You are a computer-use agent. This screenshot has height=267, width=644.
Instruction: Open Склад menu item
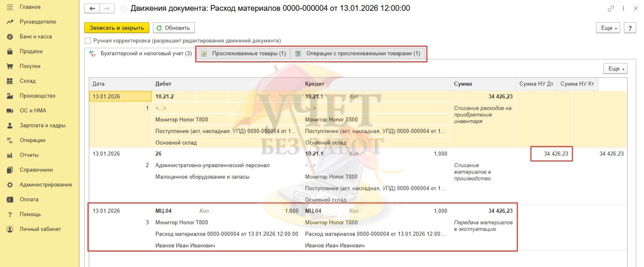28,81
